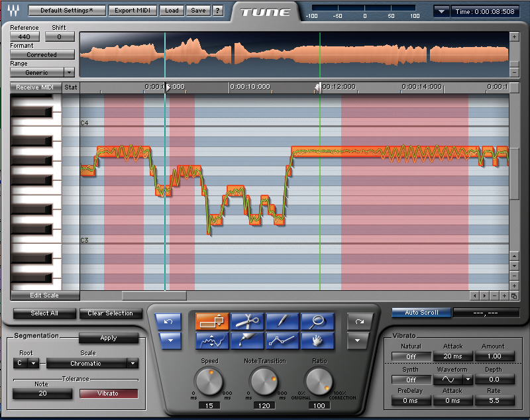Select the Note tool
Screen dimensions: 530x420
tap(212, 321)
